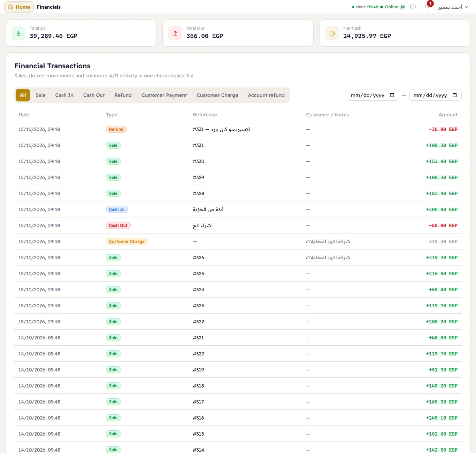Image resolution: width=476 pixels, height=453 pixels.
Task: Expand the أحمد سمير user menu chevron
Action: point(467,7)
